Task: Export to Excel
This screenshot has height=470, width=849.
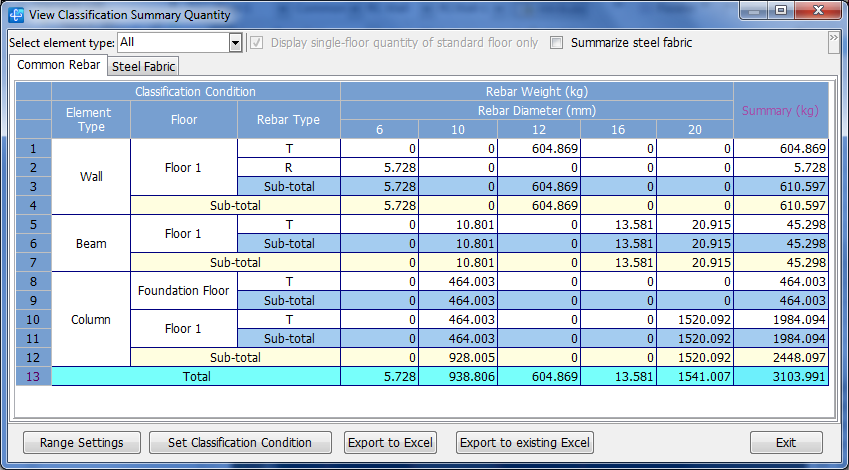Action: (x=390, y=442)
